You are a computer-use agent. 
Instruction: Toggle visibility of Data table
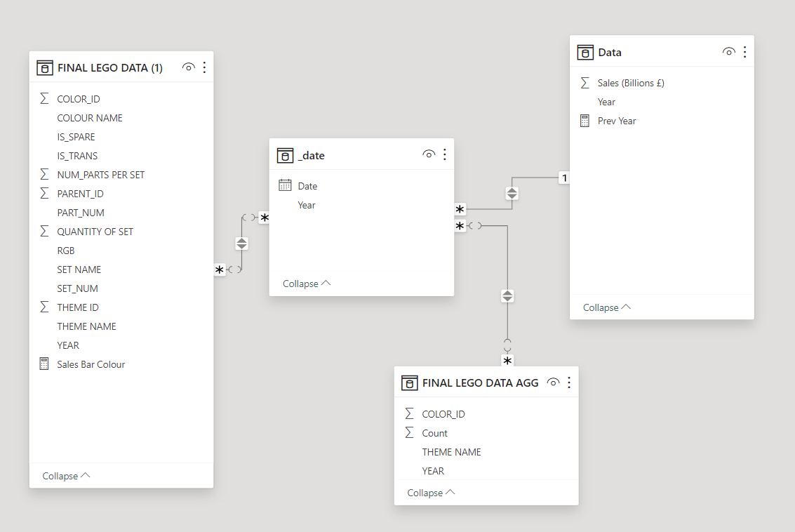point(728,51)
